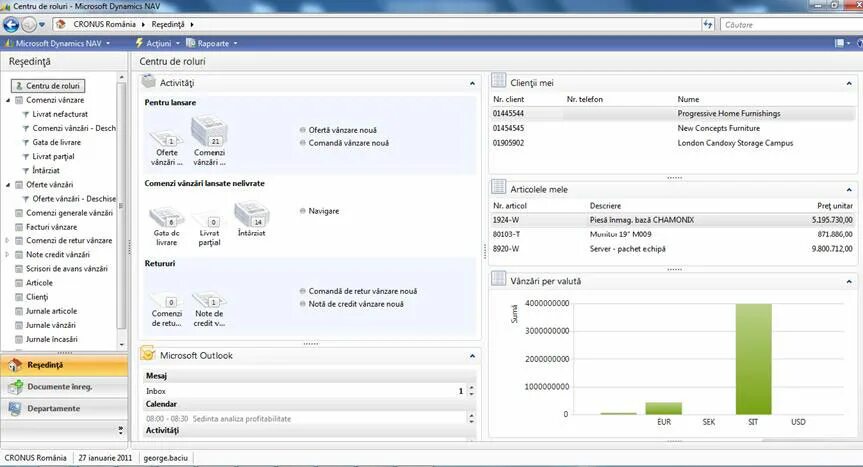Click the Documente înreg. icon in navigation pane
Screen dimensions: 863x467
pyautogui.click(x=15, y=387)
